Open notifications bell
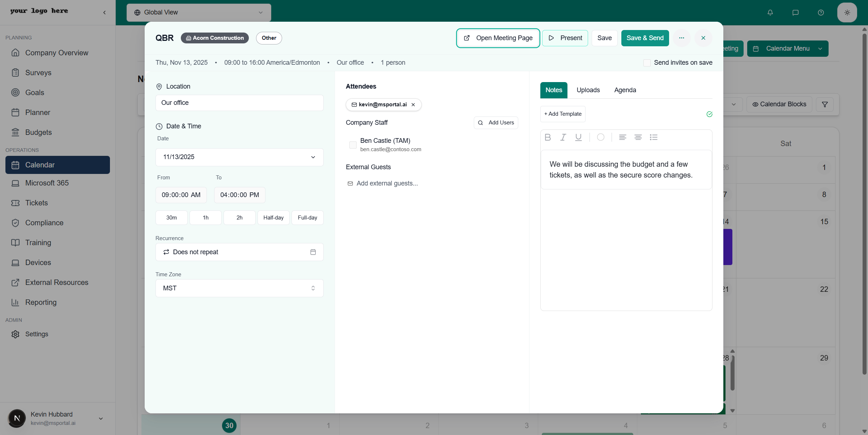The height and width of the screenshot is (435, 868). pyautogui.click(x=770, y=12)
